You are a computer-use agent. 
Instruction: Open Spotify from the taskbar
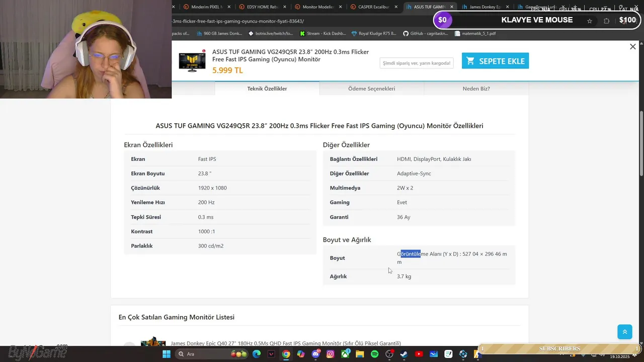[374, 354]
